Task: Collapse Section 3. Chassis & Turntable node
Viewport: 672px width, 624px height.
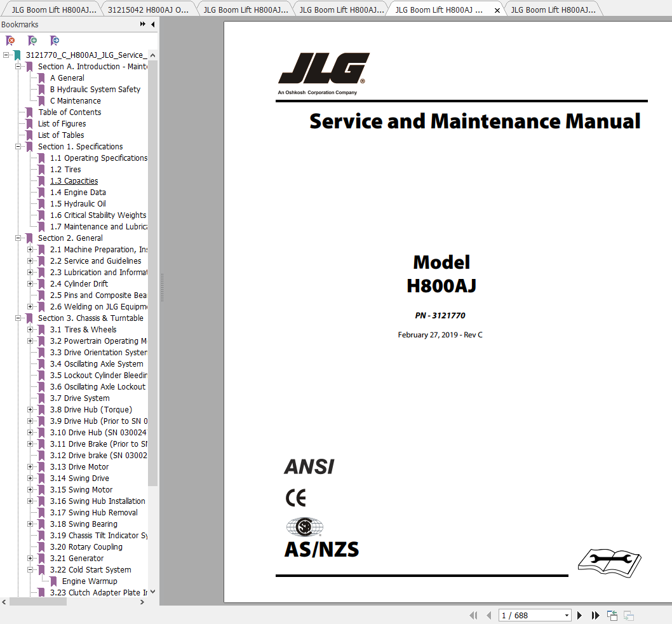Action: [18, 318]
